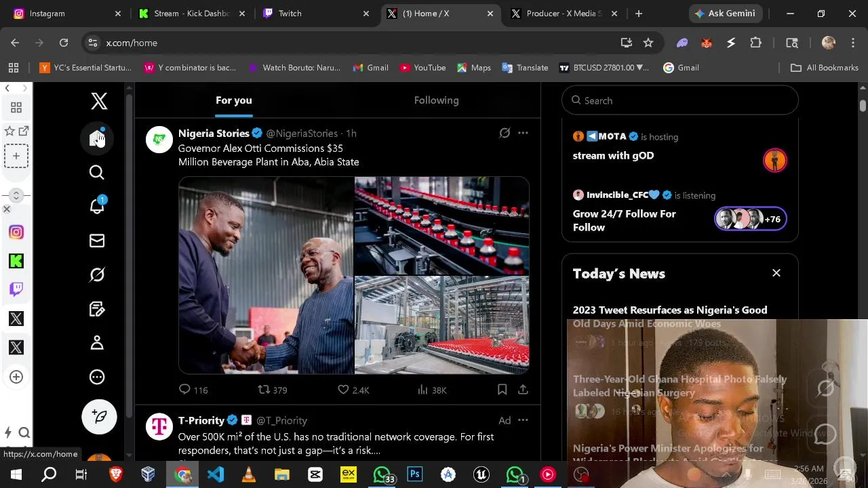Switch to Stream - Kick Dashboard tab
868x488 pixels.
click(193, 14)
